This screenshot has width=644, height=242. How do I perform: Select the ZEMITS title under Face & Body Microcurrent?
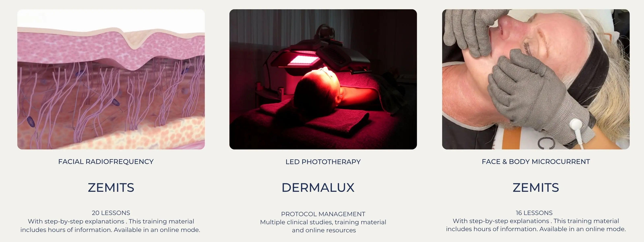536,188
